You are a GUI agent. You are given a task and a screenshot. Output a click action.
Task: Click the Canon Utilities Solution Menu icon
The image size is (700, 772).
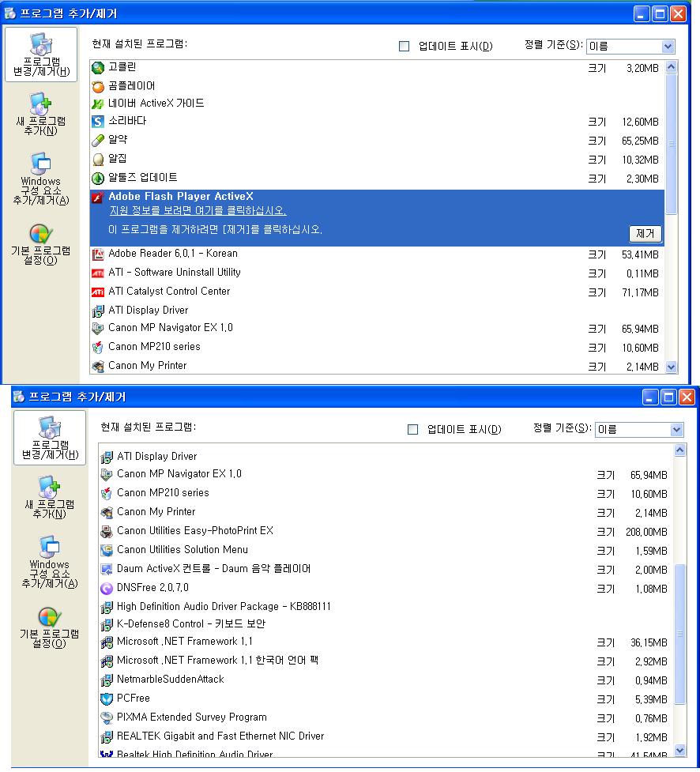pos(107,550)
